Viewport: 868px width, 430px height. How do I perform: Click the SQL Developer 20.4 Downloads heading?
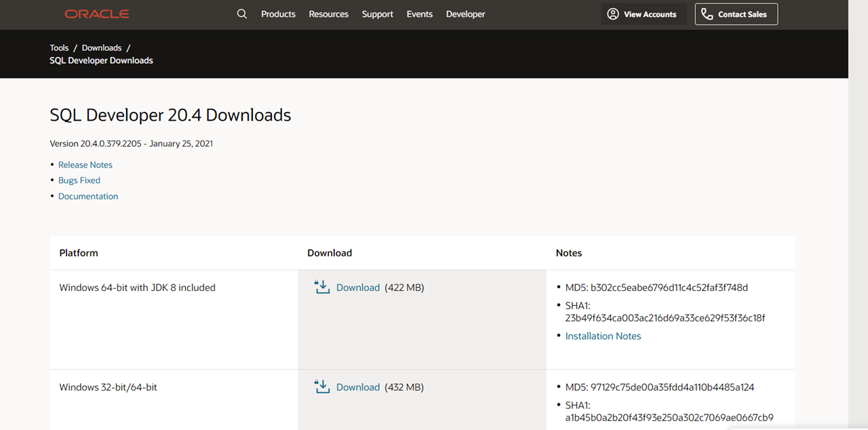click(170, 115)
